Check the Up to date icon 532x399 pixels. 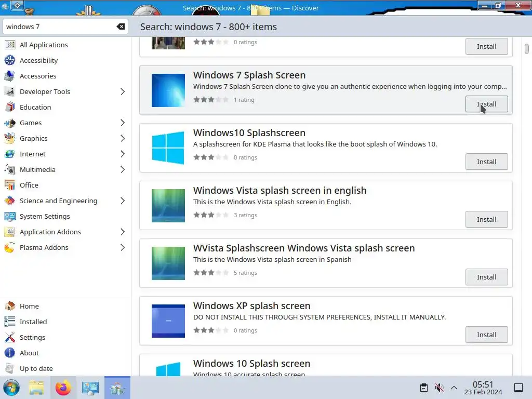[x=10, y=368]
